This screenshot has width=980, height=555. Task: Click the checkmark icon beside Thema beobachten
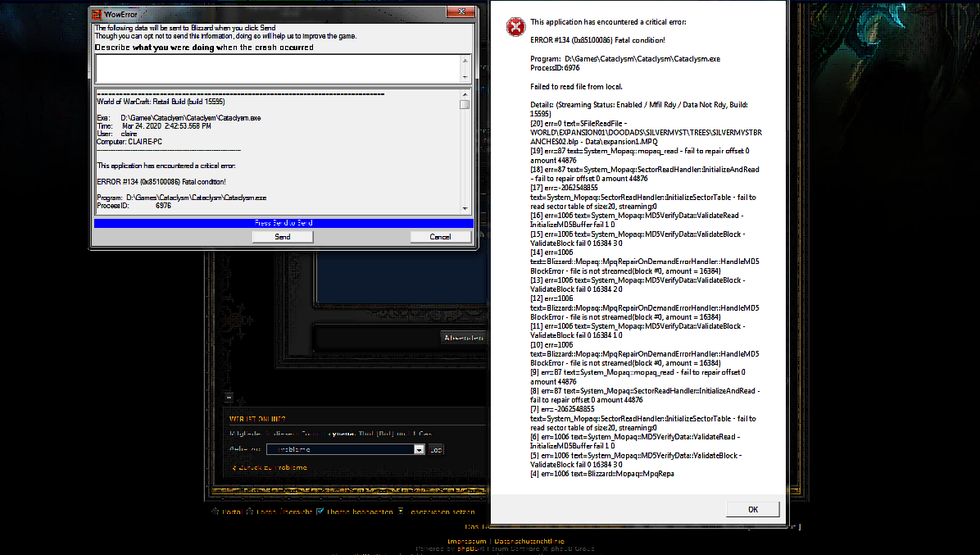[320, 512]
